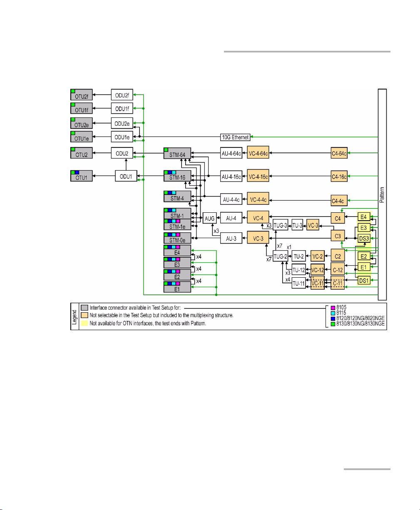Screen dimensions: 420x510
Task: Click the 10G Ethernet box
Action: 235,137
